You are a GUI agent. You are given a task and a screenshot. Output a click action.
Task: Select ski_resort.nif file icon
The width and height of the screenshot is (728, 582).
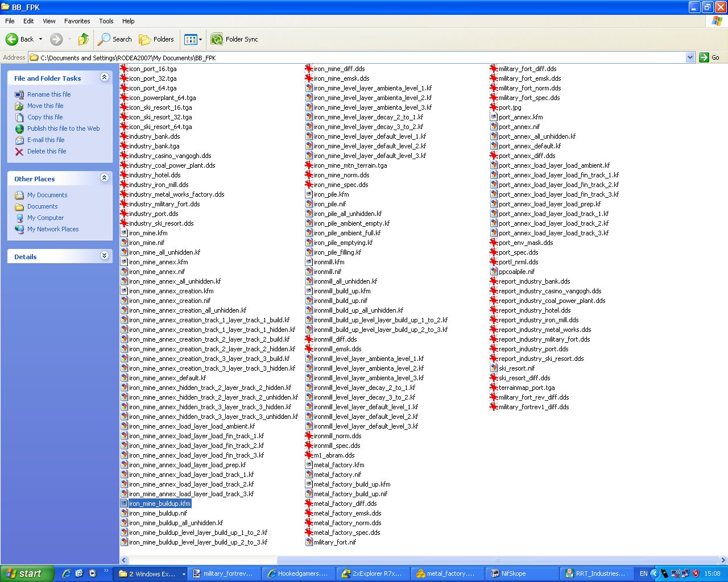point(494,368)
